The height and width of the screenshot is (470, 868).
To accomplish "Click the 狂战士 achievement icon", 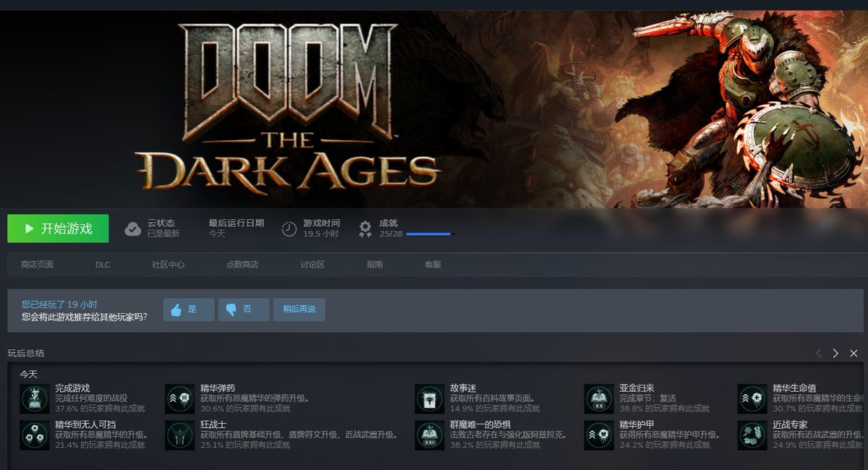I will pyautogui.click(x=179, y=435).
